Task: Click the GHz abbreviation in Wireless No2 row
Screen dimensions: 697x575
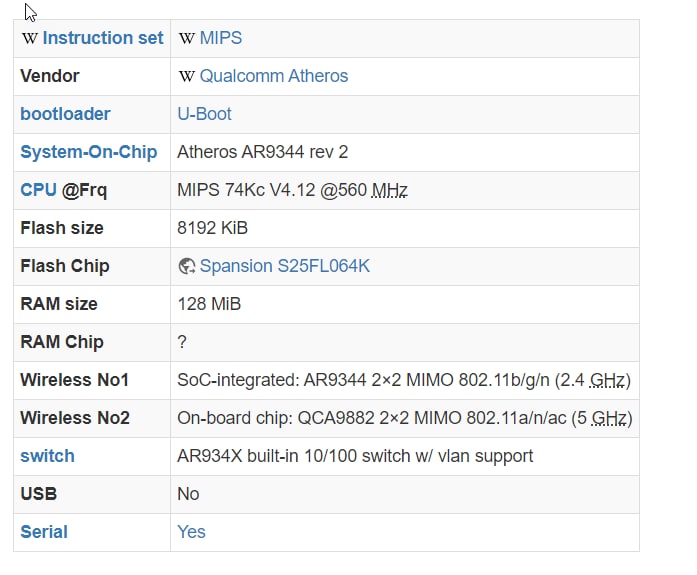Action: (x=609, y=418)
